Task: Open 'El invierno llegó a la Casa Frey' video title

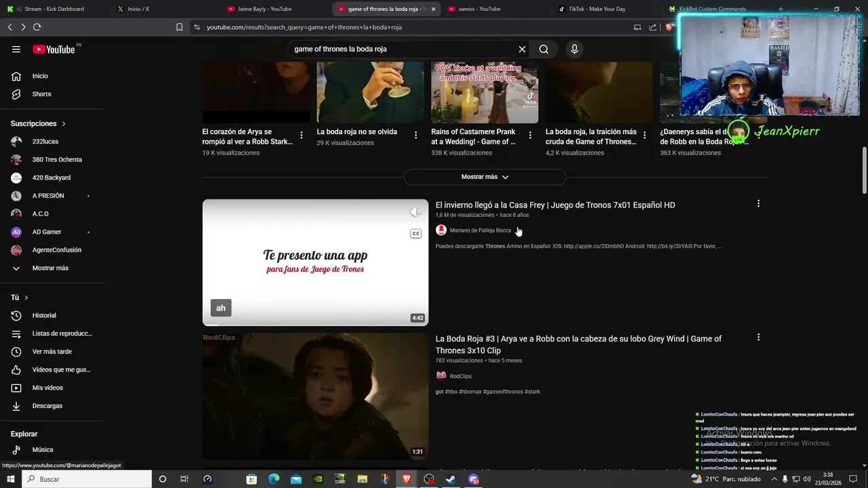Action: click(x=555, y=205)
